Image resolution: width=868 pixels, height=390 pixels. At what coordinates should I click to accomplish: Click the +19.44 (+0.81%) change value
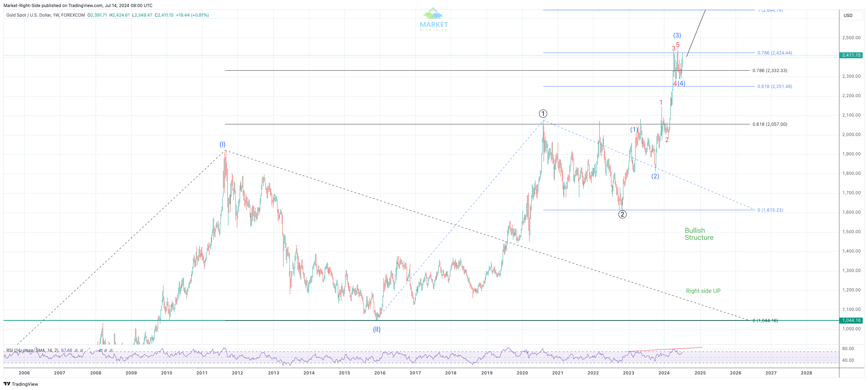192,15
